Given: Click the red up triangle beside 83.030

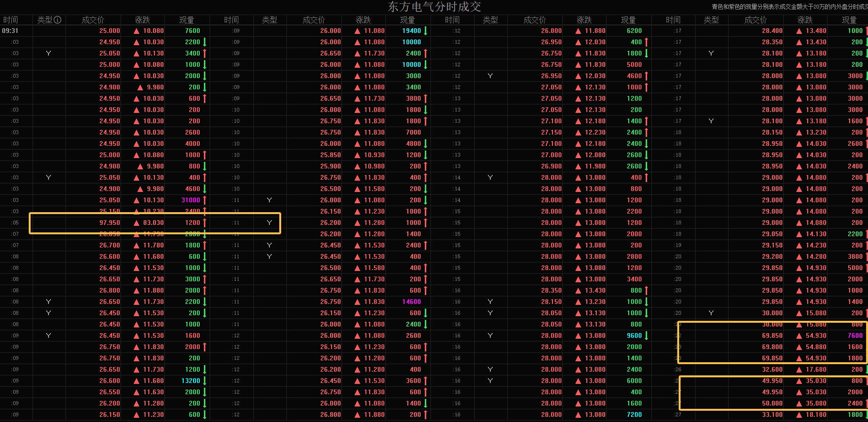Looking at the screenshot, I should click(x=137, y=223).
